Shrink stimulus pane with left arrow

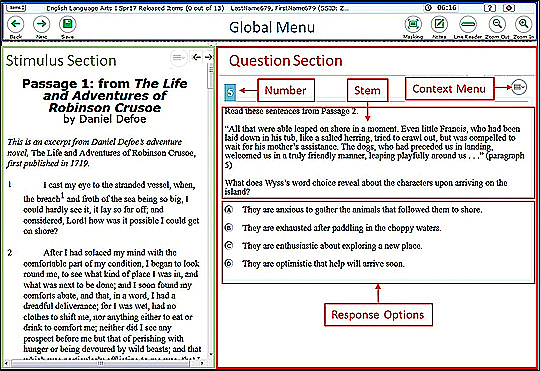197,57
